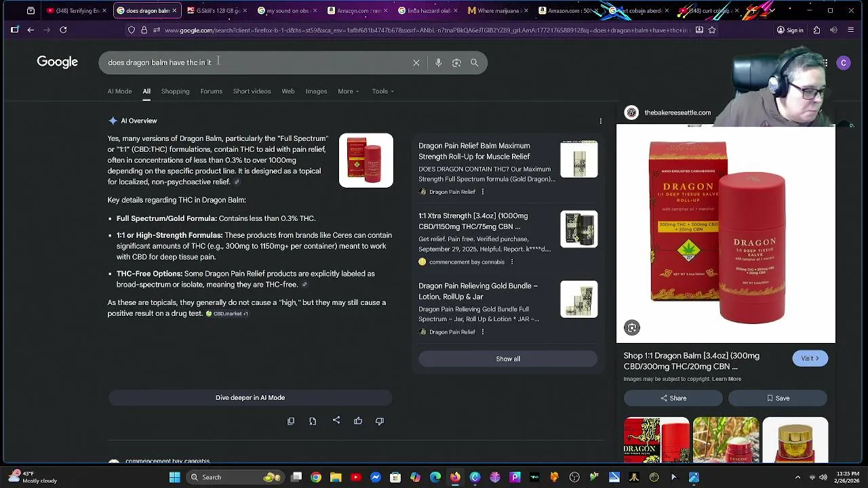Show hidden system tray icons chevron

(x=797, y=477)
